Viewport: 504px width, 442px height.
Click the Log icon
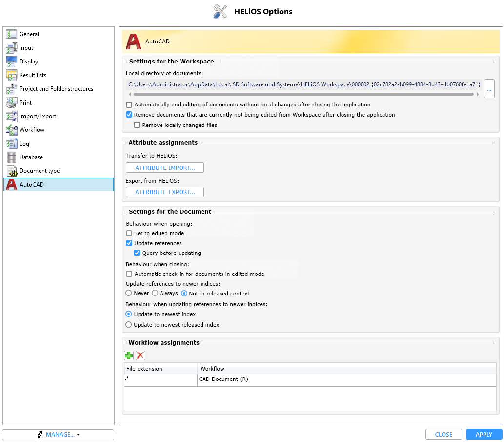[11, 144]
